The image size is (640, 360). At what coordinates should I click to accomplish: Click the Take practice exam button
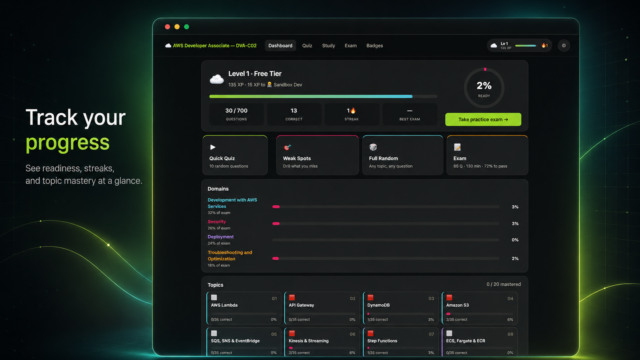pyautogui.click(x=483, y=119)
